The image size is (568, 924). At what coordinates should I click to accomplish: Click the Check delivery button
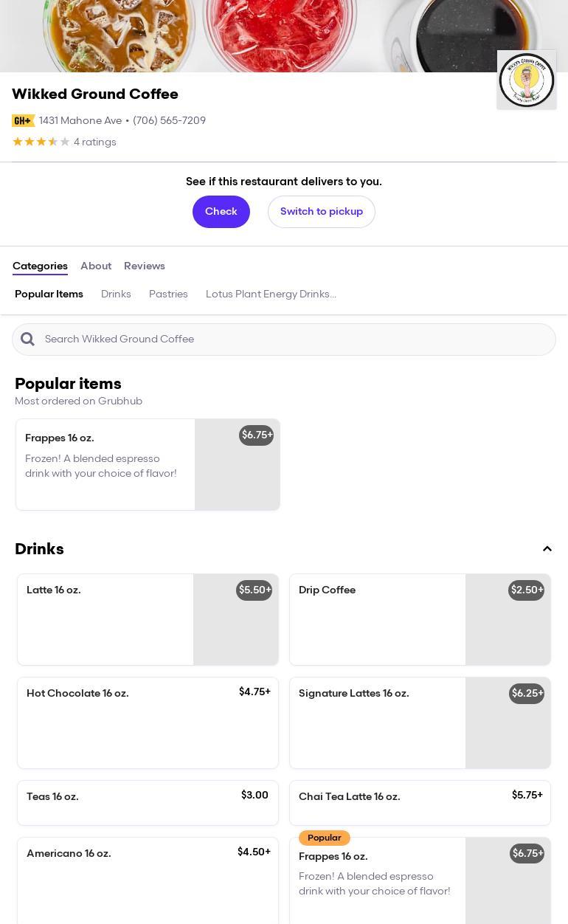pos(221,212)
